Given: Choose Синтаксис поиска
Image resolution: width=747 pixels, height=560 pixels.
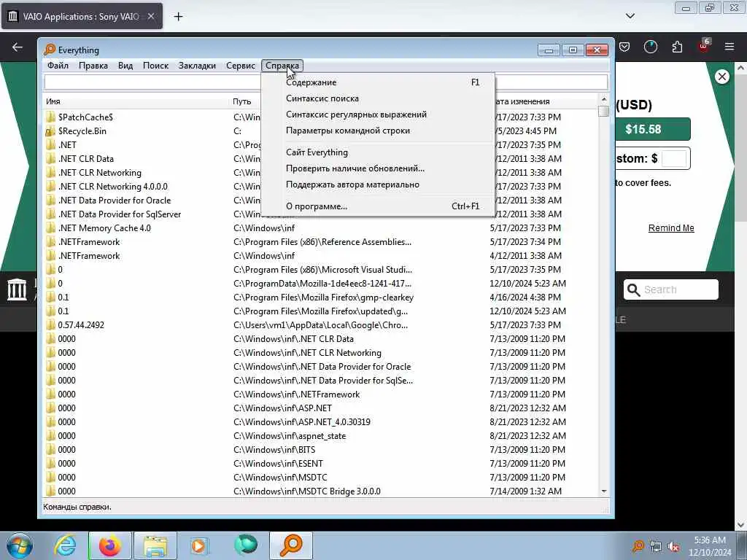Looking at the screenshot, I should coord(378,98).
